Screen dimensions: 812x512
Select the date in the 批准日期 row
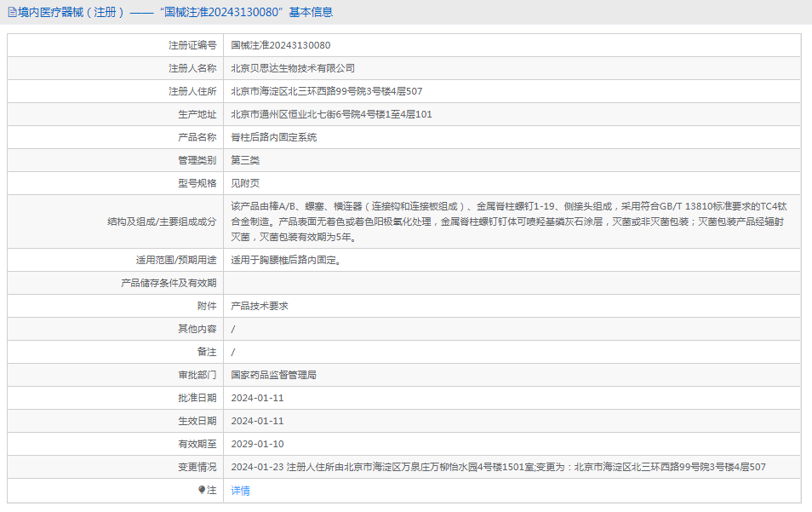(257, 398)
